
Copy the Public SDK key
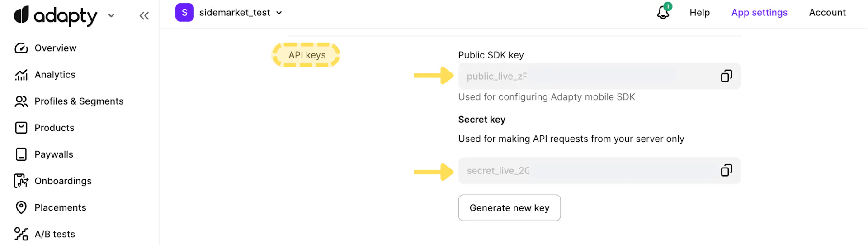[726, 76]
